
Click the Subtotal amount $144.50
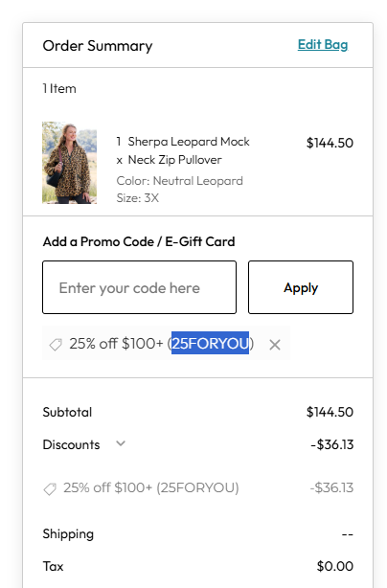330,412
